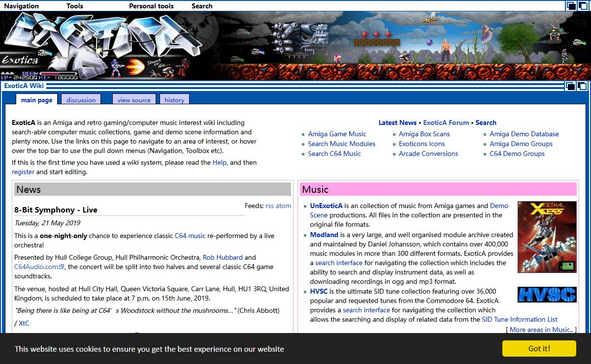Click the ExoticA Wiki window title
The height and width of the screenshot is (364, 591).
(24, 86)
